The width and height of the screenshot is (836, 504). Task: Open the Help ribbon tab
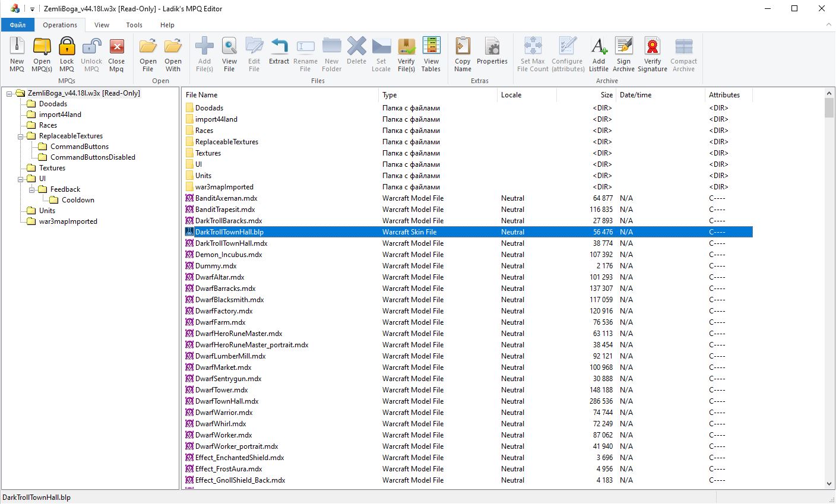point(167,25)
